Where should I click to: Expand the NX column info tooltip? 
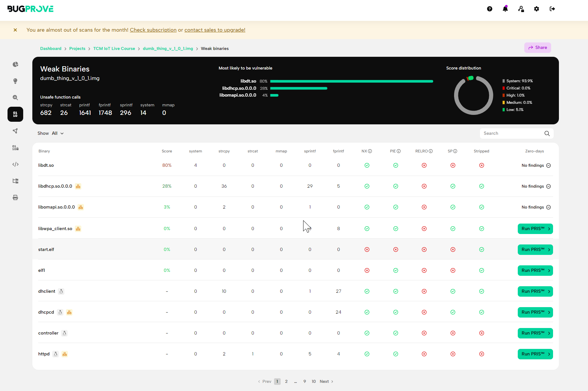pyautogui.click(x=370, y=151)
